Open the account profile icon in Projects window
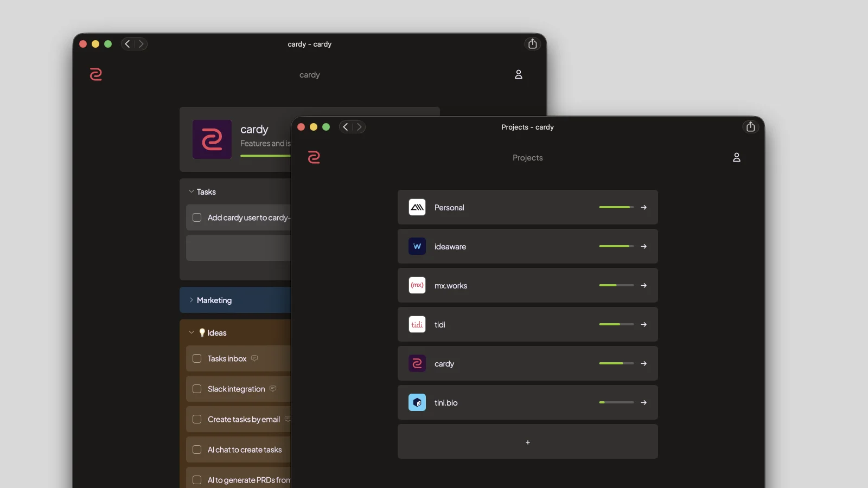 (737, 158)
